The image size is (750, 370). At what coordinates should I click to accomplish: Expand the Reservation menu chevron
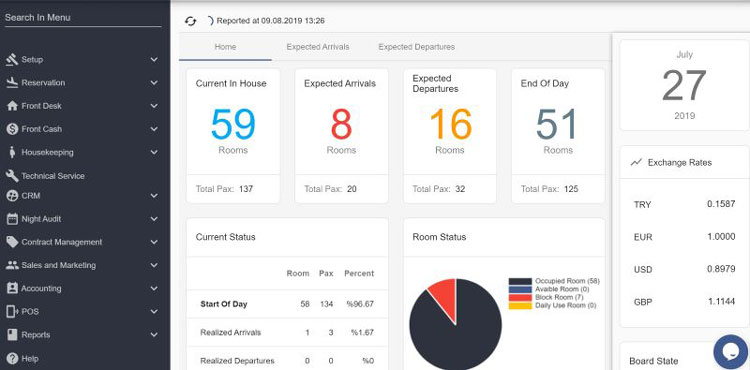(x=154, y=83)
